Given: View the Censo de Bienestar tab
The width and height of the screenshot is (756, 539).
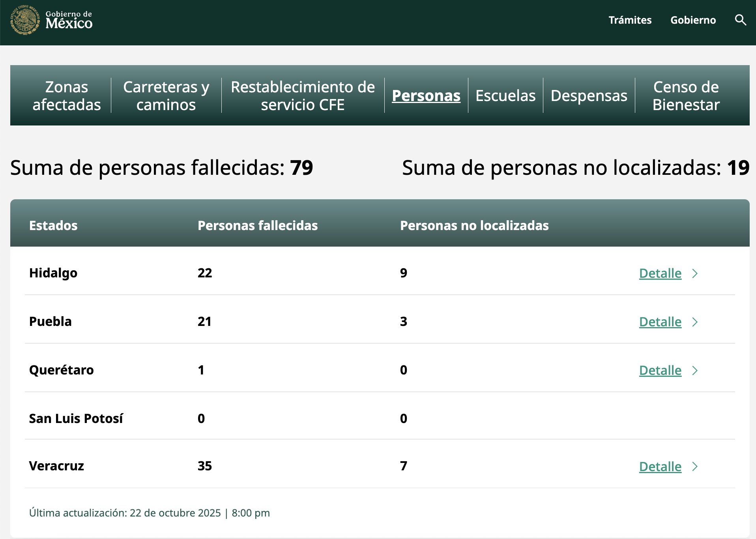Looking at the screenshot, I should click(x=686, y=96).
